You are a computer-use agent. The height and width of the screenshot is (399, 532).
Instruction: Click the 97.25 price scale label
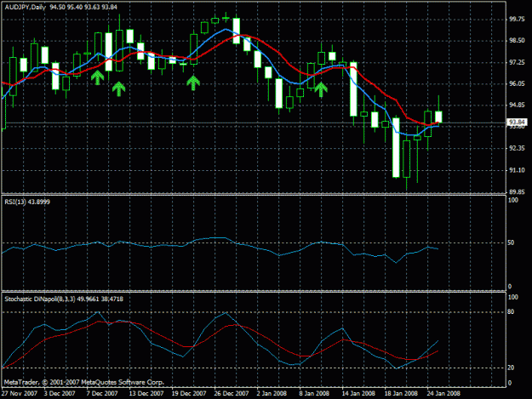(x=517, y=63)
